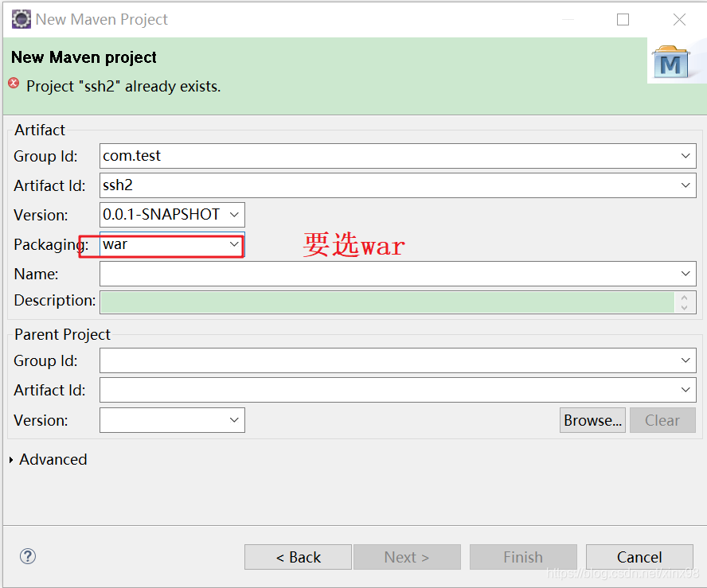Open the Parent Project Group Id dropdown arrow
This screenshot has height=588, width=707.
pos(686,360)
